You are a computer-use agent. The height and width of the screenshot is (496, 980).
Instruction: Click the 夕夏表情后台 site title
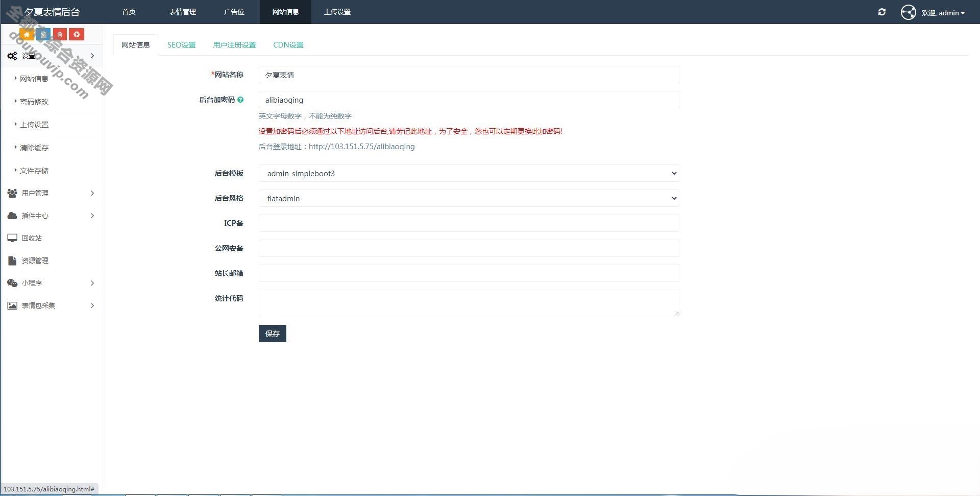[x=52, y=12]
